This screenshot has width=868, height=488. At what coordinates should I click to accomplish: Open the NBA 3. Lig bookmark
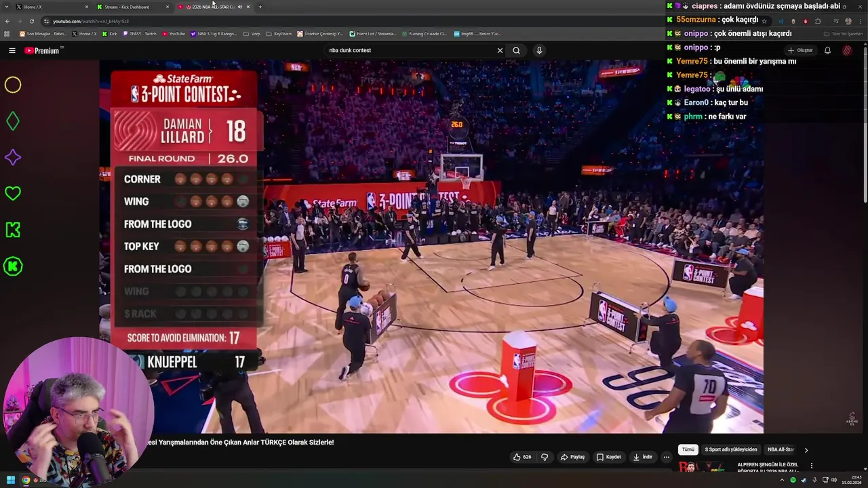click(x=214, y=33)
